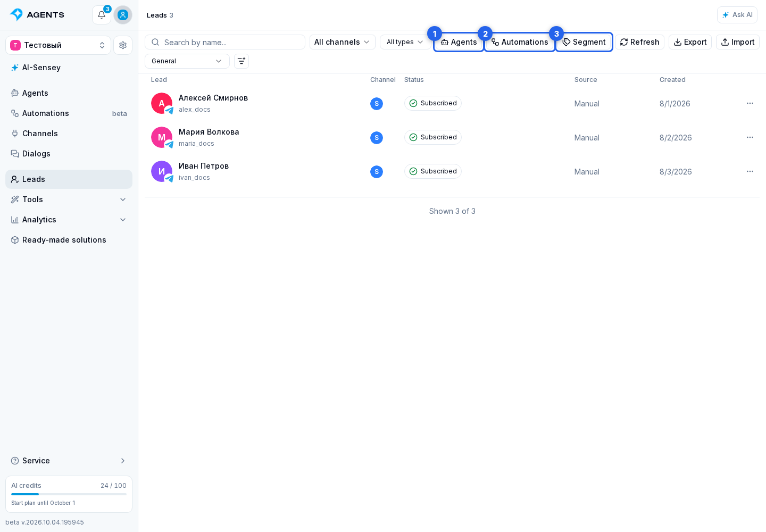Click the beta version label
The height and width of the screenshot is (532, 766).
45,522
